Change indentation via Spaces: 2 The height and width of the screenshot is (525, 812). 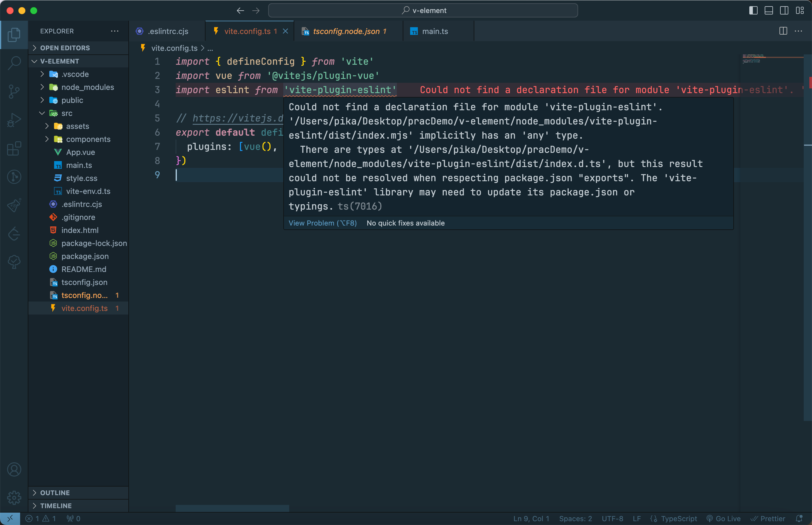click(x=575, y=518)
